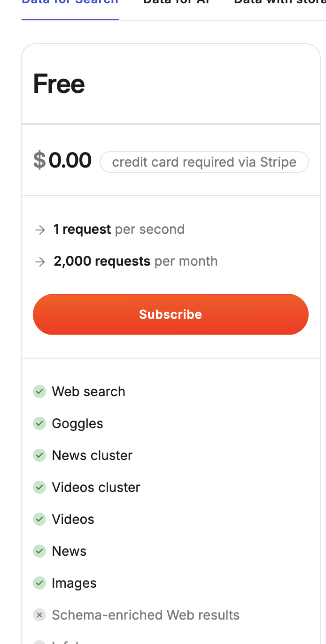Click the News feature row

(69, 551)
